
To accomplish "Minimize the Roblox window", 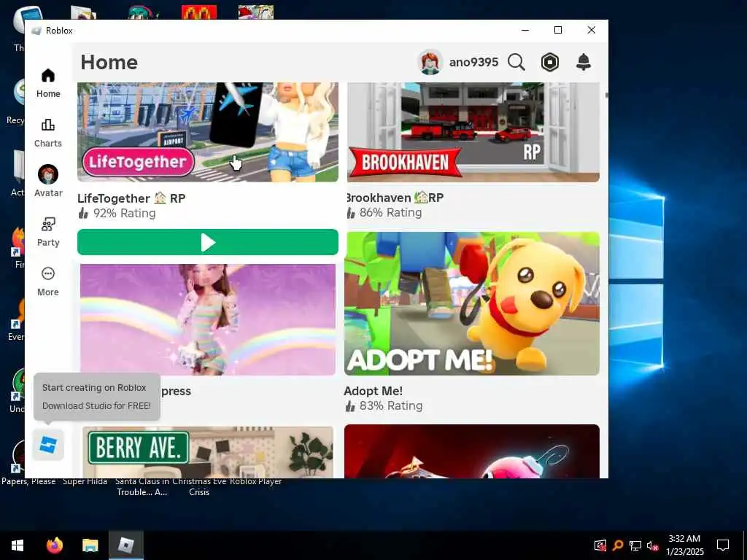I will click(x=525, y=30).
